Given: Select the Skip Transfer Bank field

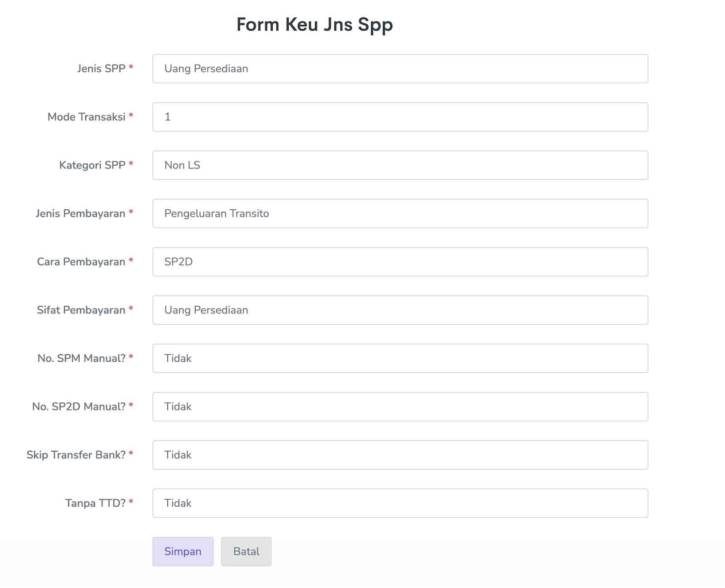Looking at the screenshot, I should coord(400,455).
